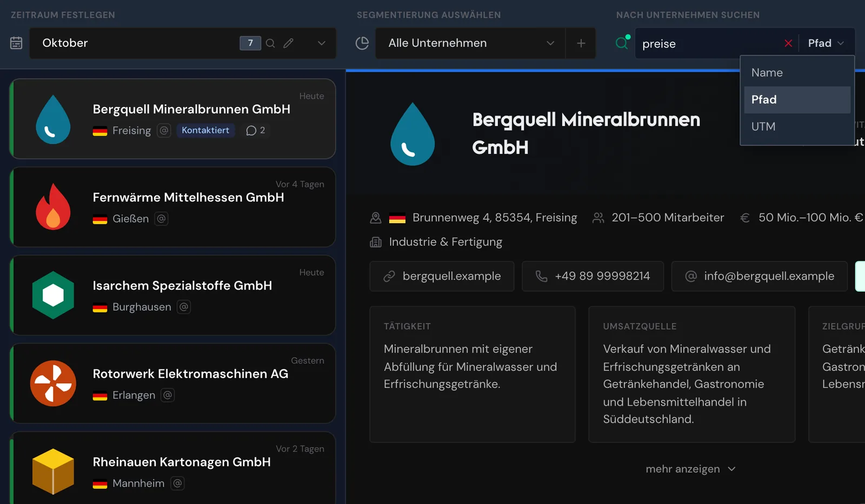The height and width of the screenshot is (504, 865).
Task: Click the number 7 badge in Oktober field
Action: 250,43
